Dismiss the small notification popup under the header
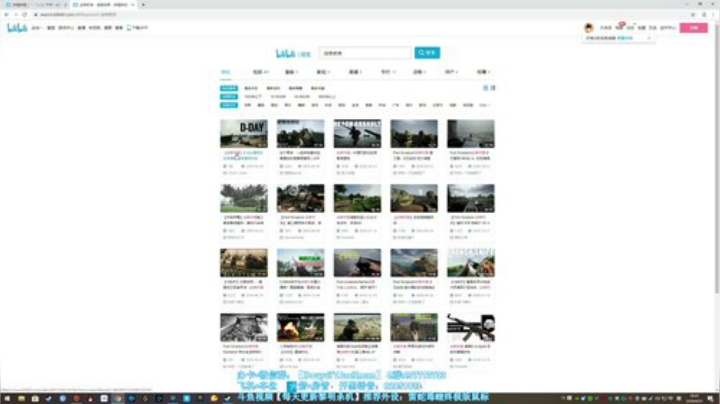 click(649, 38)
